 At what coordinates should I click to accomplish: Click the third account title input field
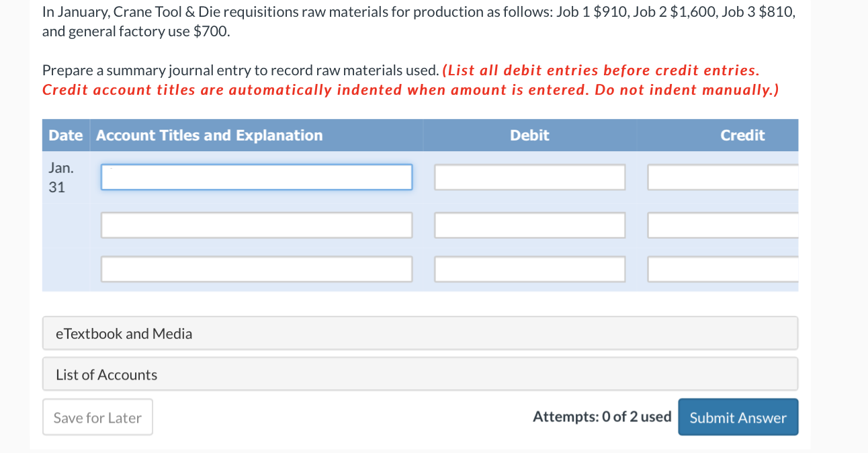pyautogui.click(x=256, y=268)
